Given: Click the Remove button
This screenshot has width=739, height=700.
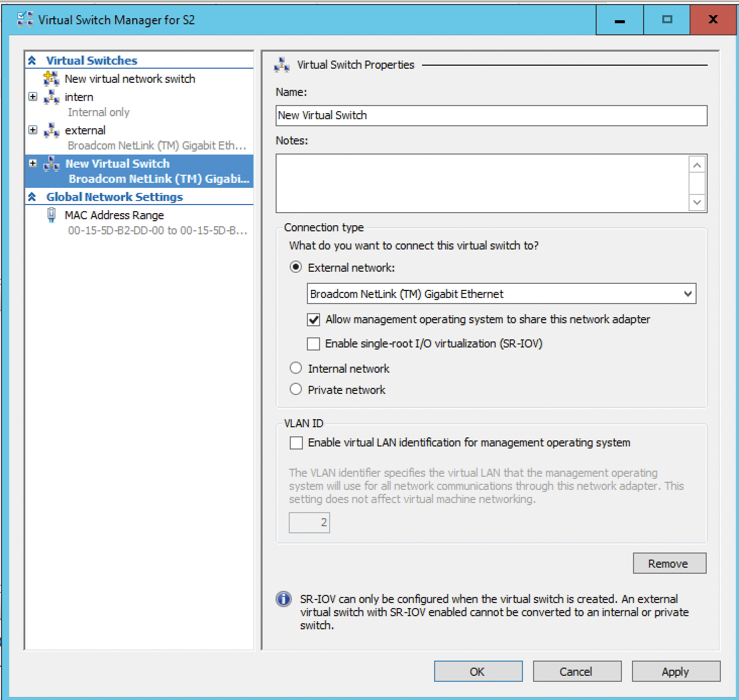Looking at the screenshot, I should pos(669,563).
